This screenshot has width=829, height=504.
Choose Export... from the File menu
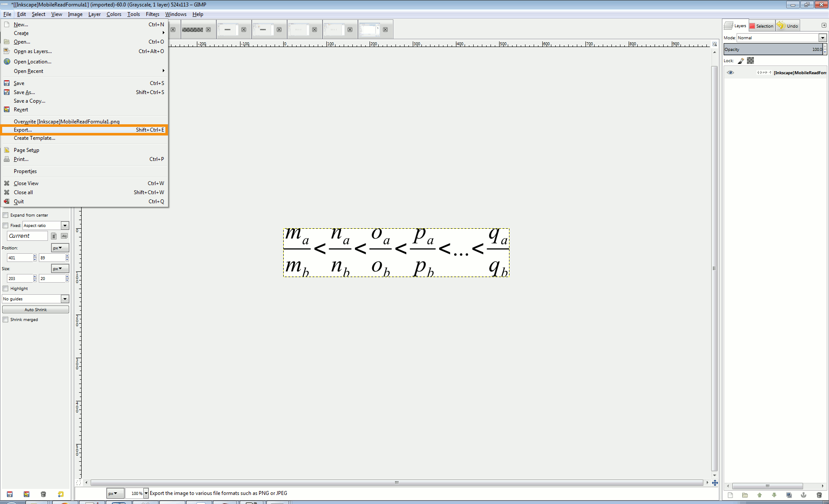23,130
